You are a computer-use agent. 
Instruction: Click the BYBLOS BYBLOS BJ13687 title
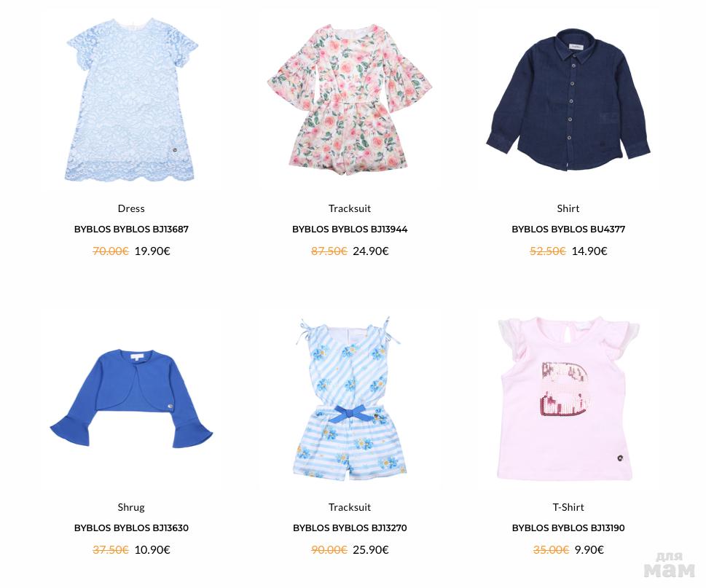[131, 230]
